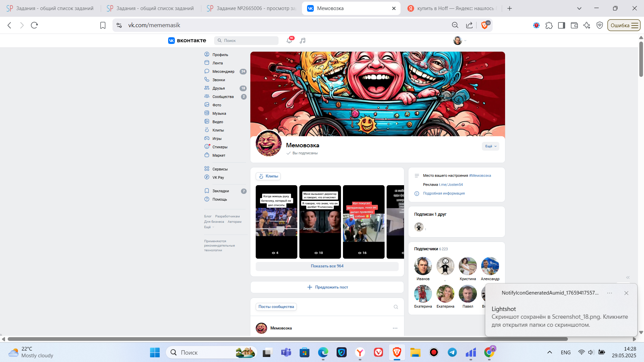644x362 pixels.
Task: Click the Посты сообщества tab
Action: tap(276, 307)
